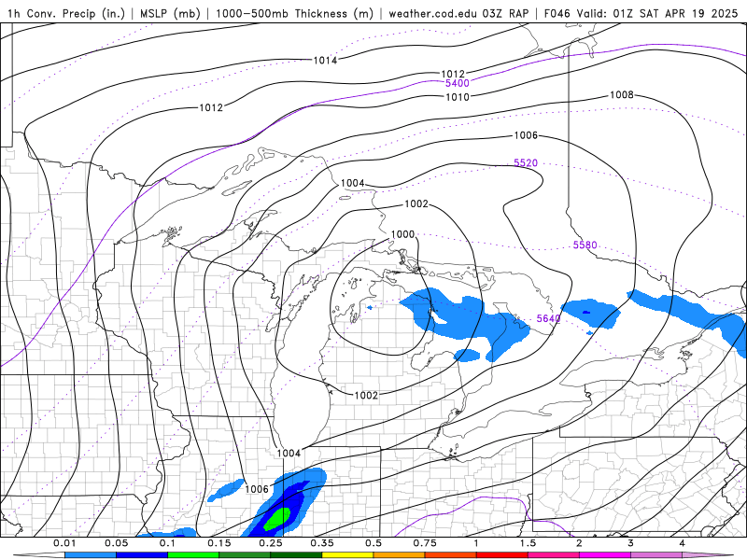Click the 'MSLP (mb)' header text
Viewport: 747px width, 560px height.
coord(170,13)
